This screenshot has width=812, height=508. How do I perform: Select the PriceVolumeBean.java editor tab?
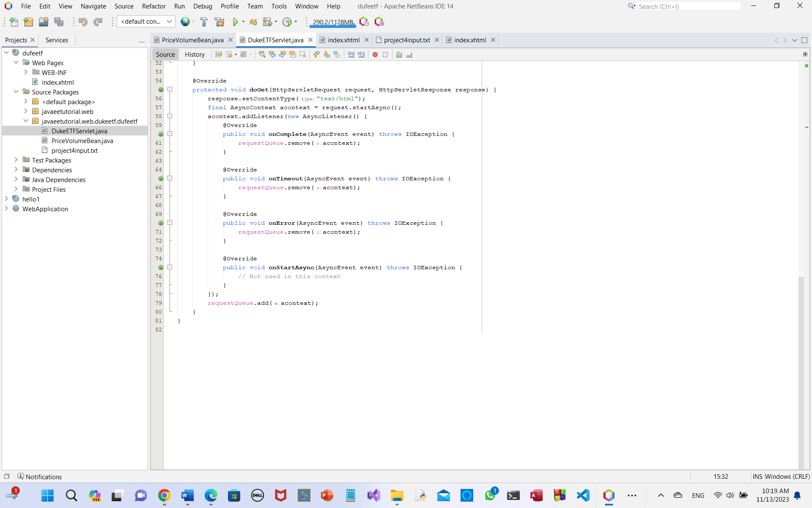(192, 40)
